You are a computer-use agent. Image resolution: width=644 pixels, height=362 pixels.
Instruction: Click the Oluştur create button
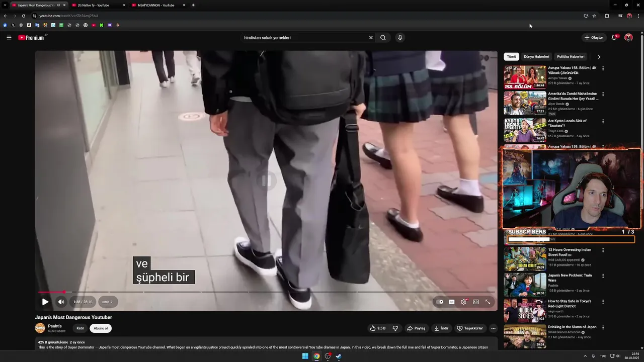pos(594,38)
